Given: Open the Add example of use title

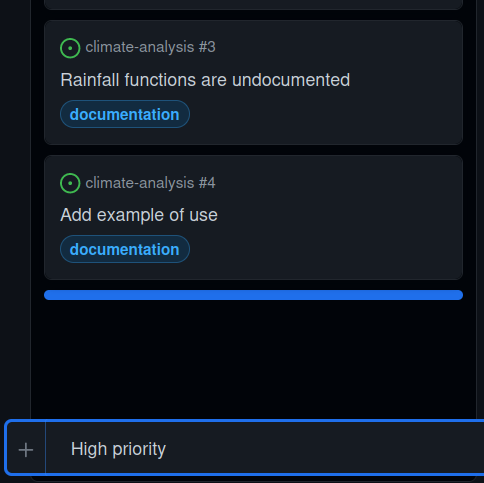Looking at the screenshot, I should click(x=139, y=215).
